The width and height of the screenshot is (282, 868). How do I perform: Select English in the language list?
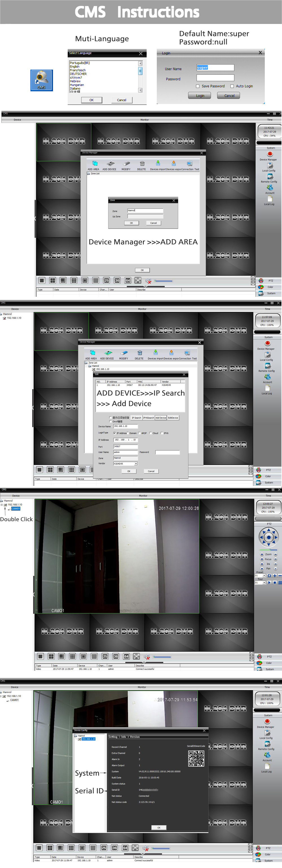(75, 67)
